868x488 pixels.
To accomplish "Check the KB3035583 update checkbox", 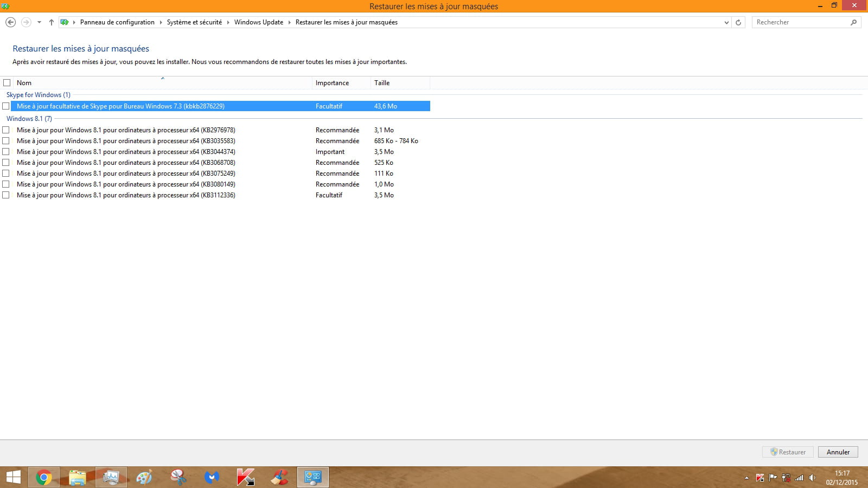I will [x=6, y=141].
